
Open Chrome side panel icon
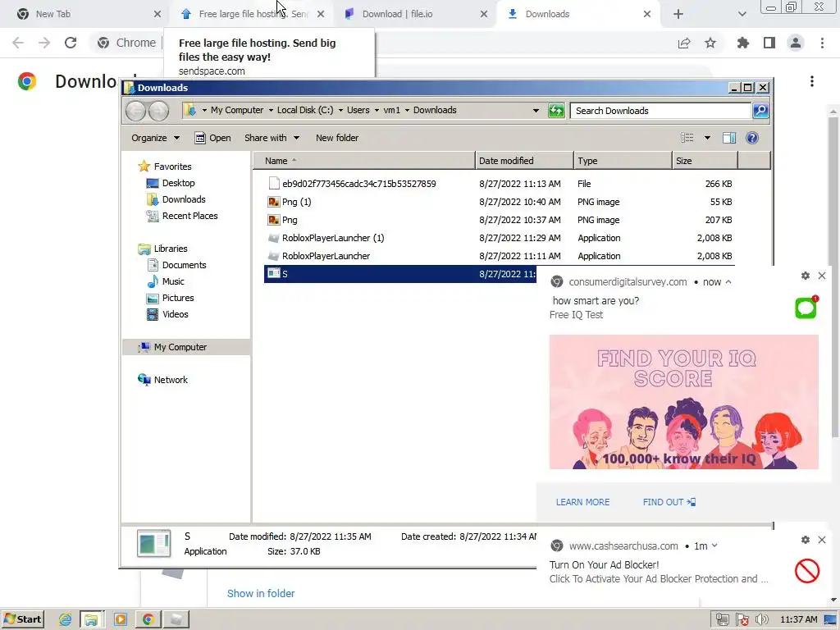click(769, 43)
